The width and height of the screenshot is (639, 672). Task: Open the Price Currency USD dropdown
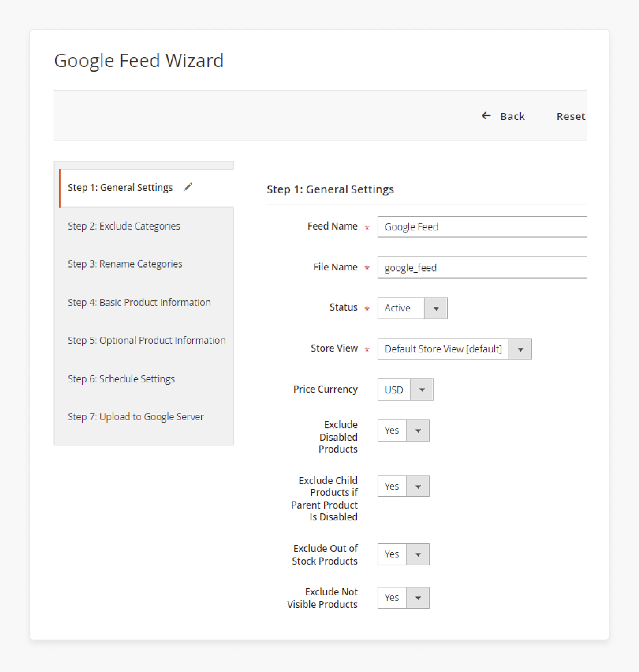coord(405,390)
